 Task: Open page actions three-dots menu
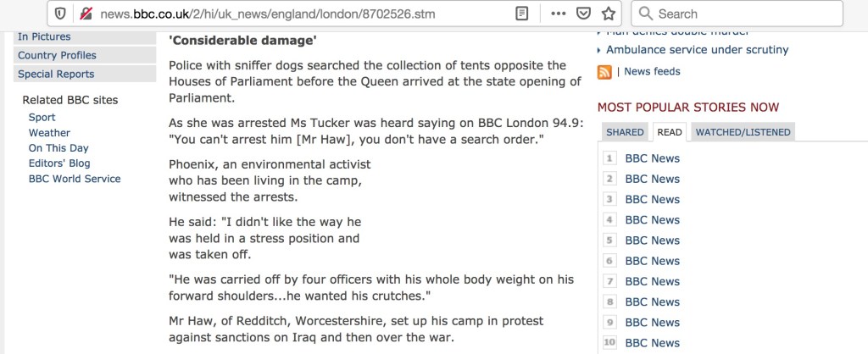pyautogui.click(x=558, y=14)
